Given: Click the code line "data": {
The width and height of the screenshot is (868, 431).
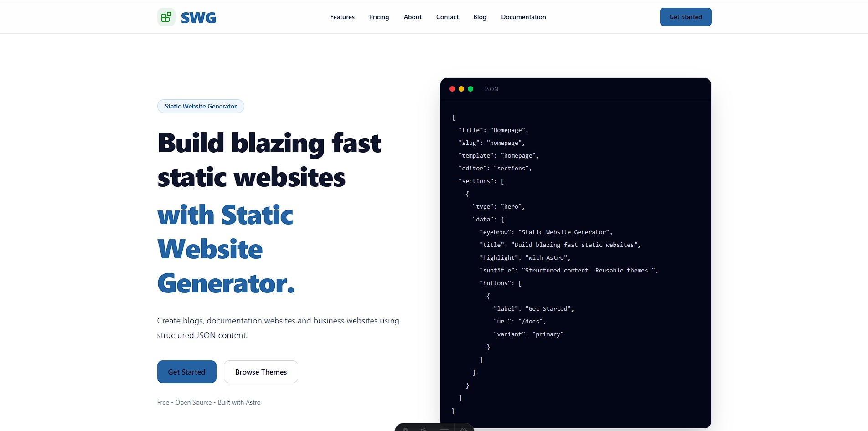Looking at the screenshot, I should click(x=488, y=219).
